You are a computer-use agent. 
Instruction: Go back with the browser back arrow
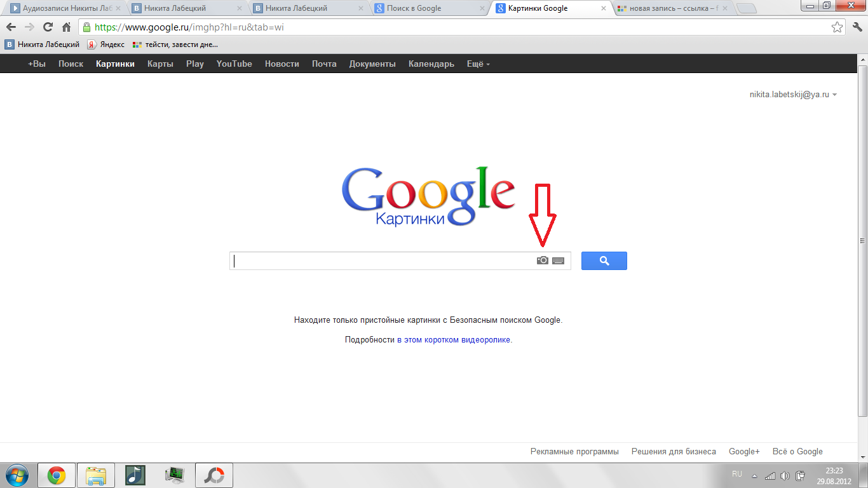click(x=11, y=27)
